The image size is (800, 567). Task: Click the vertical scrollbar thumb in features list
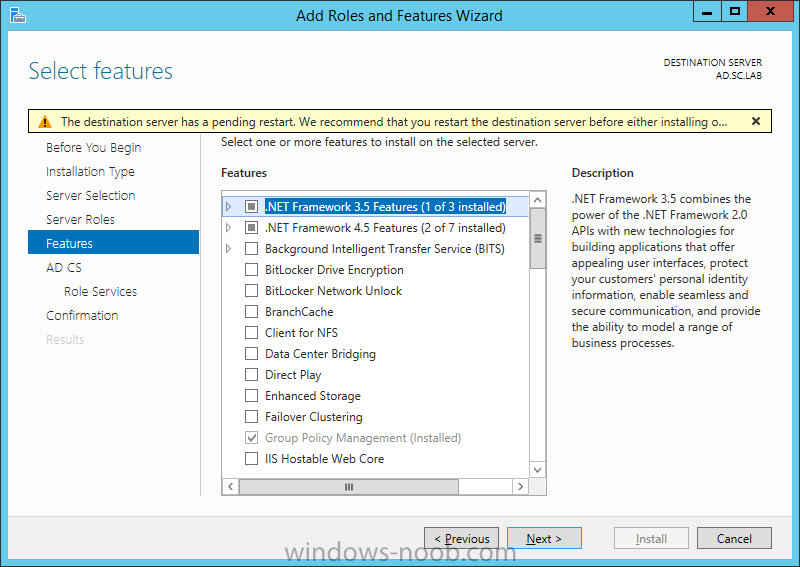coord(537,238)
